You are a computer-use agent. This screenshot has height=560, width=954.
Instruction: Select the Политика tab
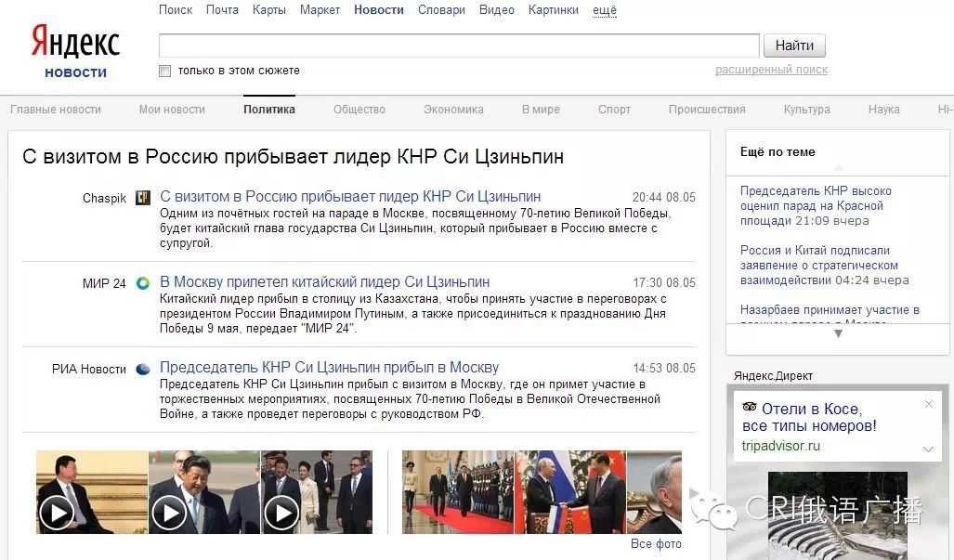(268, 110)
